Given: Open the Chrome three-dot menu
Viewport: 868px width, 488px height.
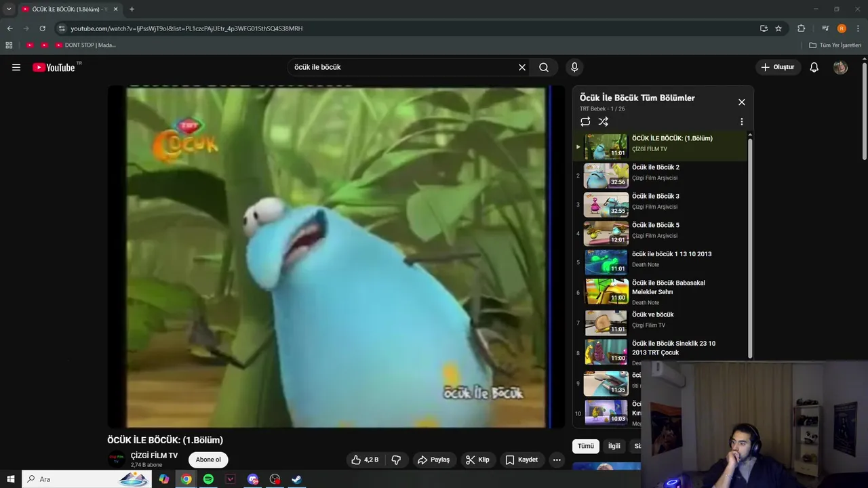Looking at the screenshot, I should click(859, 28).
